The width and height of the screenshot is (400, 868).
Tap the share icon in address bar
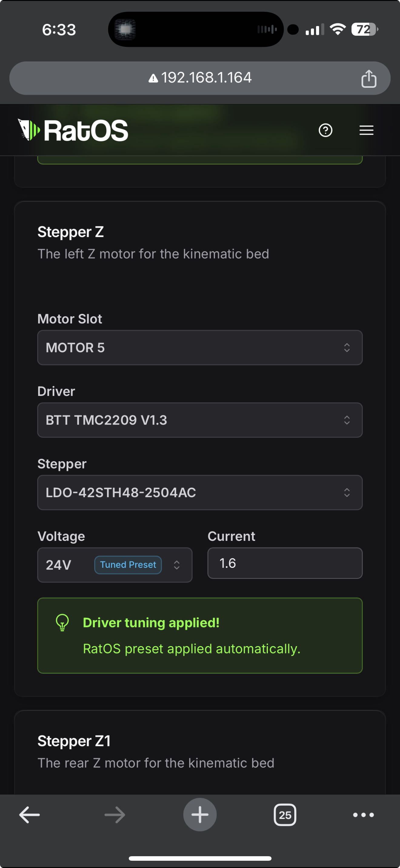pyautogui.click(x=368, y=78)
